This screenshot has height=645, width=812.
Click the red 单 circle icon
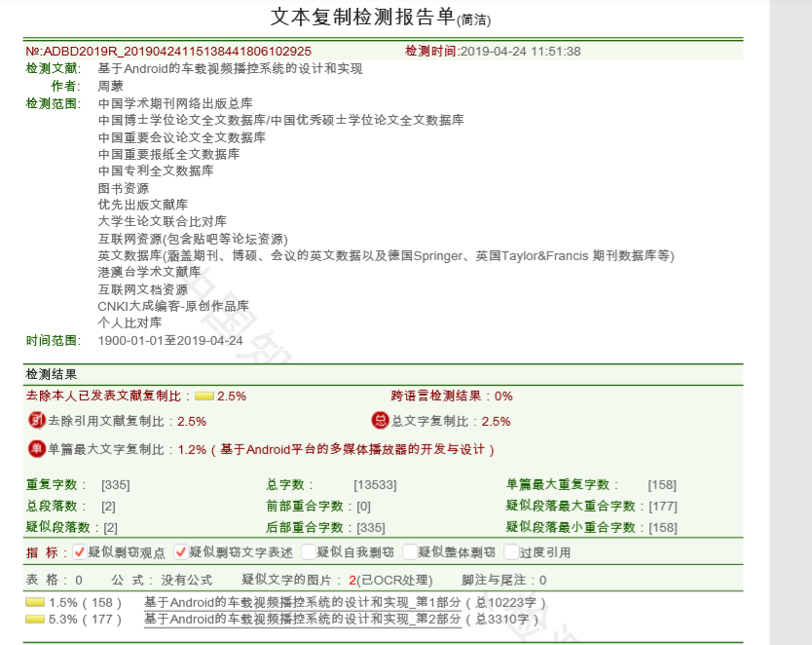click(36, 448)
